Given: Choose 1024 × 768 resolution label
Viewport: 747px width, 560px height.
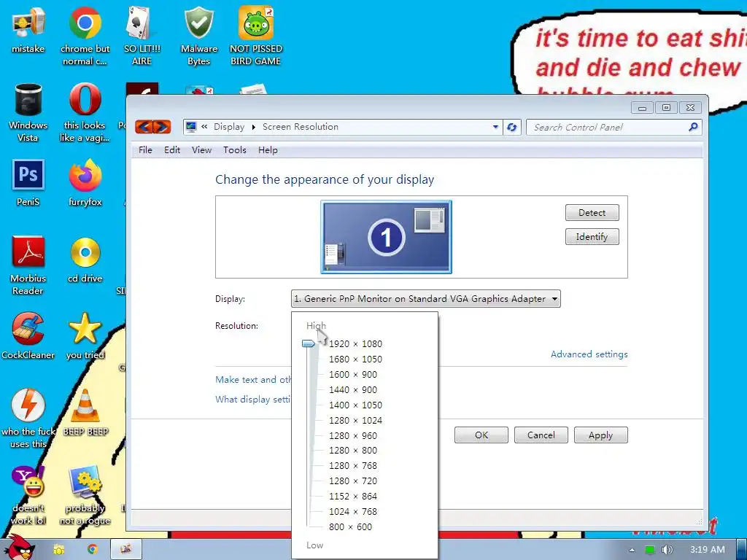Looking at the screenshot, I should (353, 511).
